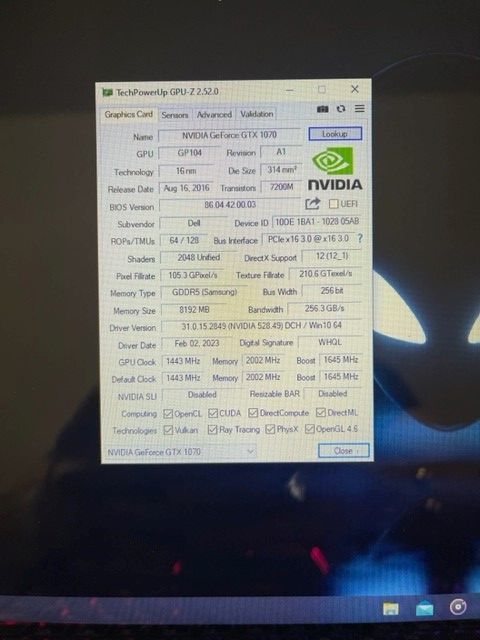Click the Transistors value 7200M
480x640 pixels.
point(282,187)
